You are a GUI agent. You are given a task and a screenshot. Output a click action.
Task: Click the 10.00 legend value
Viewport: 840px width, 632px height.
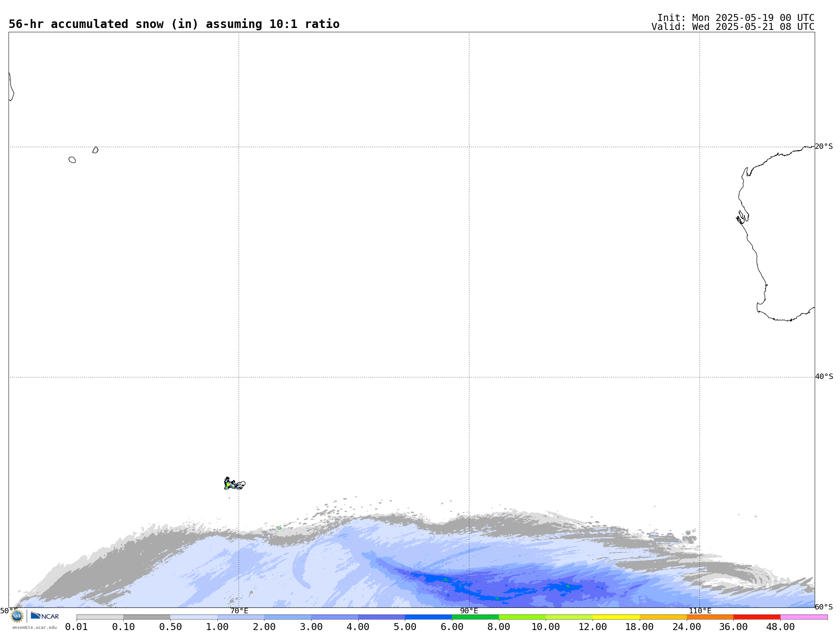pos(546,627)
